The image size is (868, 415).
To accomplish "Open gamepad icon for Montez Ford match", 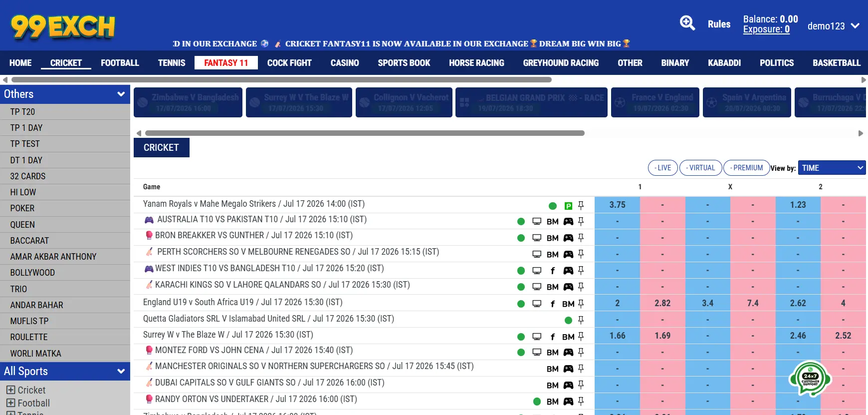I will coord(568,352).
